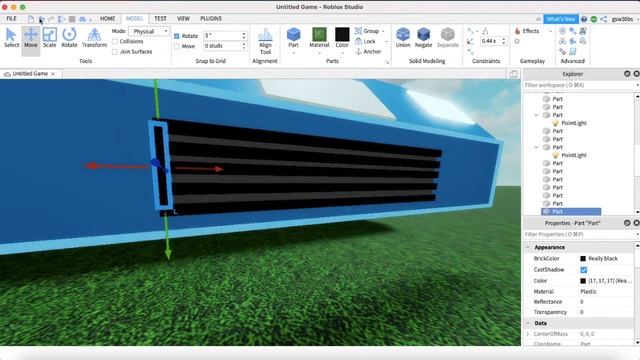Click the help question mark icon

[584, 19]
